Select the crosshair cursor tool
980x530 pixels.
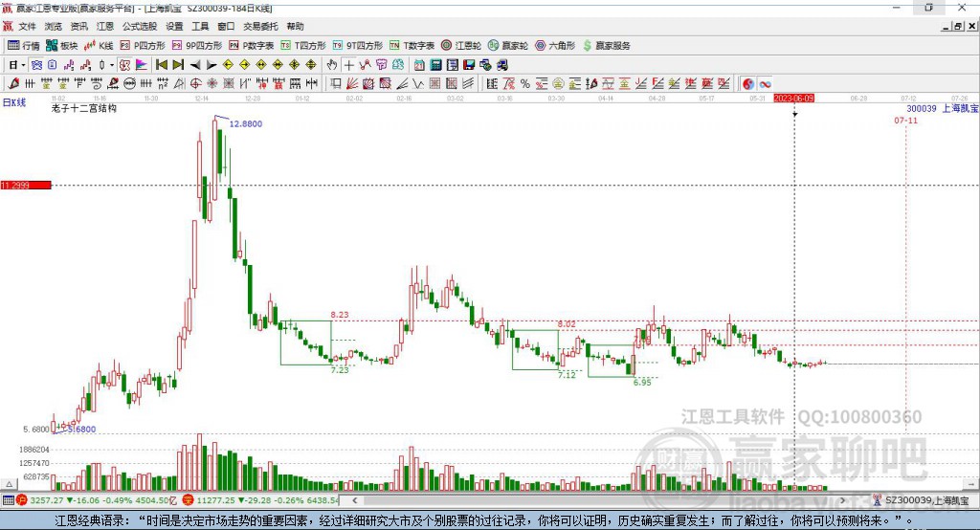click(349, 65)
